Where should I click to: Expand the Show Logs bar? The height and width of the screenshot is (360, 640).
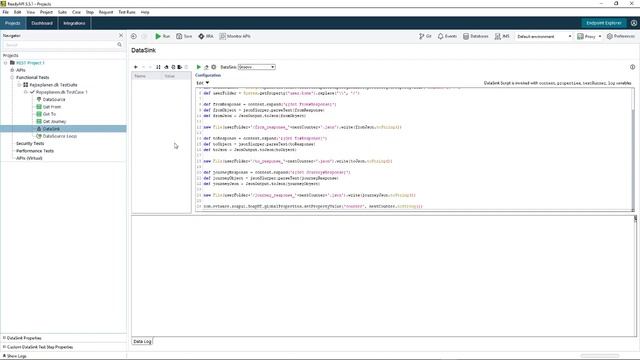(15, 356)
